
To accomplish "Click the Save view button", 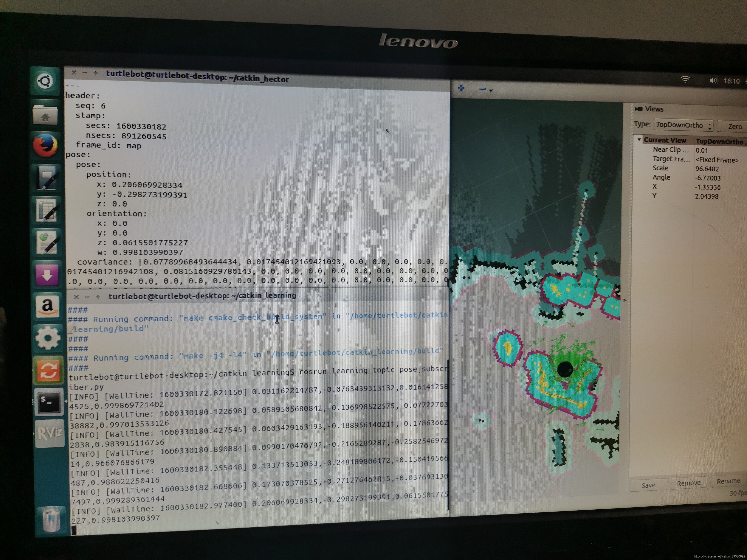I will (x=648, y=485).
